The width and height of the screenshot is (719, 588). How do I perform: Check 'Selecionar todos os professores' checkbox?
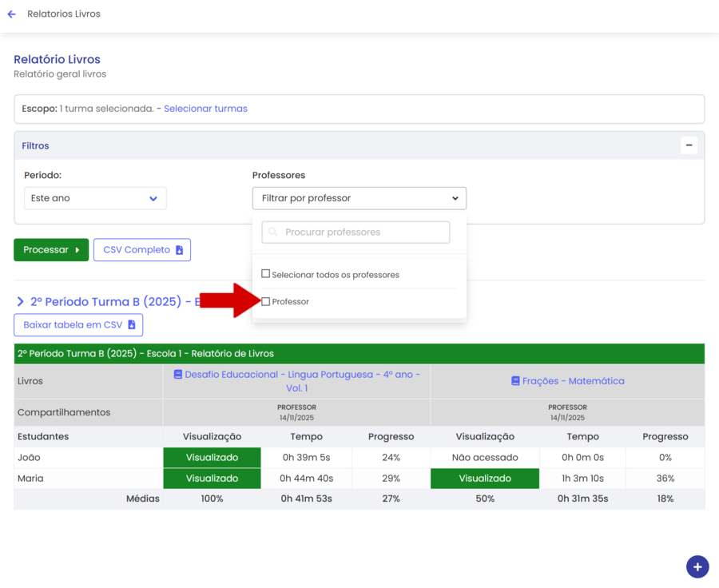[x=266, y=274]
